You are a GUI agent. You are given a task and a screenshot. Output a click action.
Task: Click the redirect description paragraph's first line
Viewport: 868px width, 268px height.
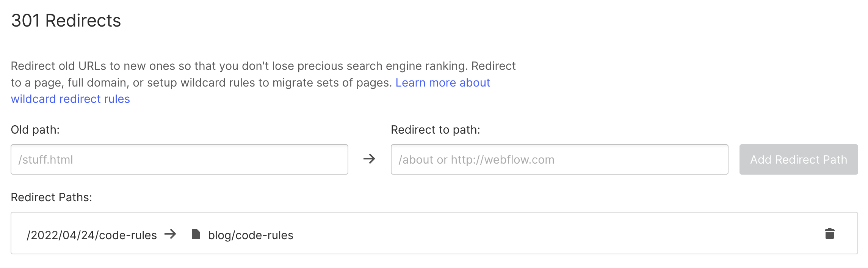(263, 66)
